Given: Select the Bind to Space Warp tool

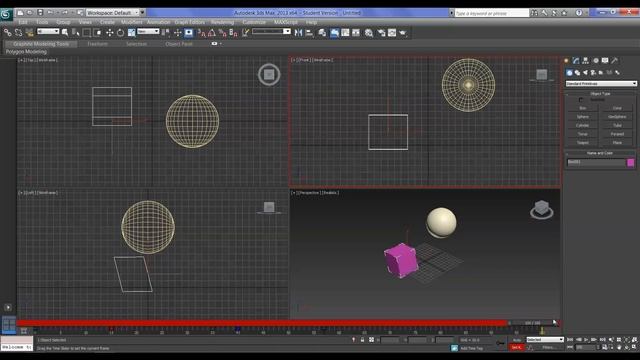Looking at the screenshot, I should (x=29, y=33).
